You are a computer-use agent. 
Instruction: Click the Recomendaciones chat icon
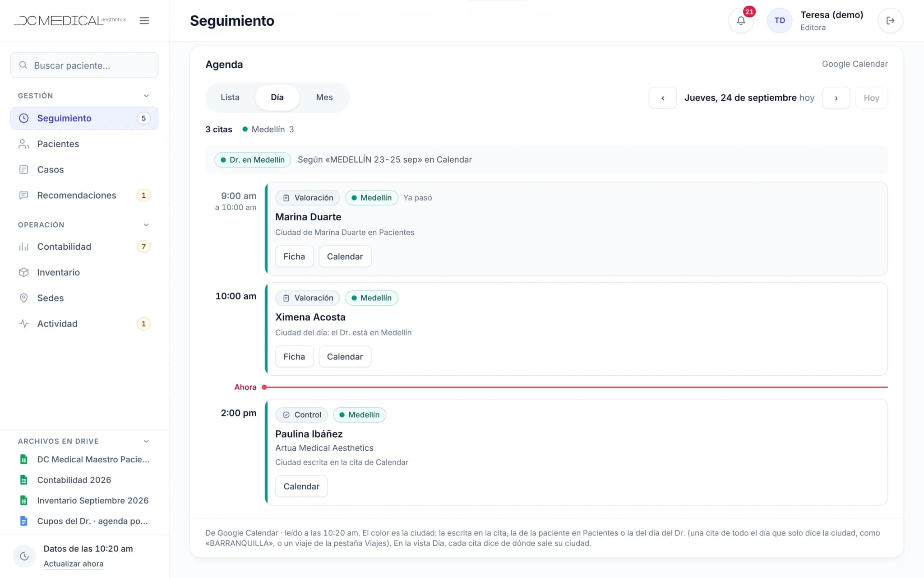(24, 196)
